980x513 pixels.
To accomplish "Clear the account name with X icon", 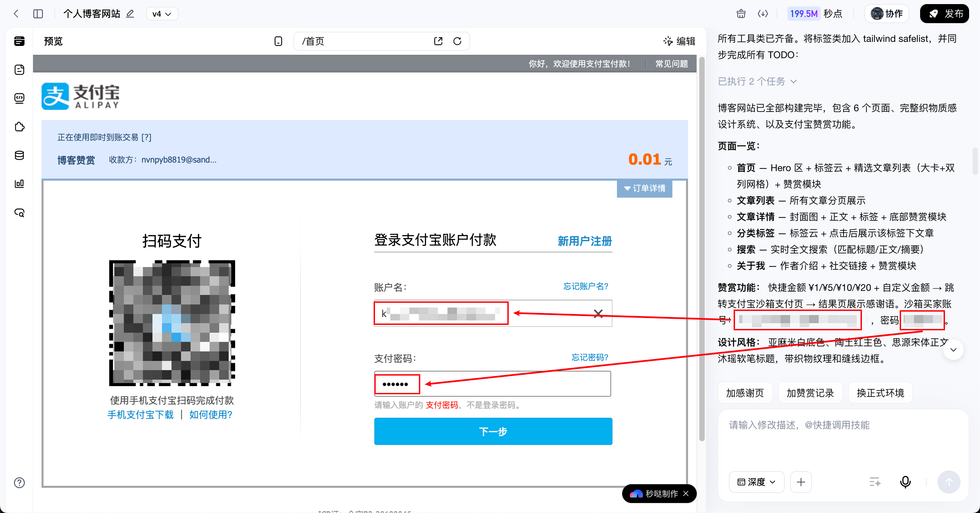I will tap(598, 313).
